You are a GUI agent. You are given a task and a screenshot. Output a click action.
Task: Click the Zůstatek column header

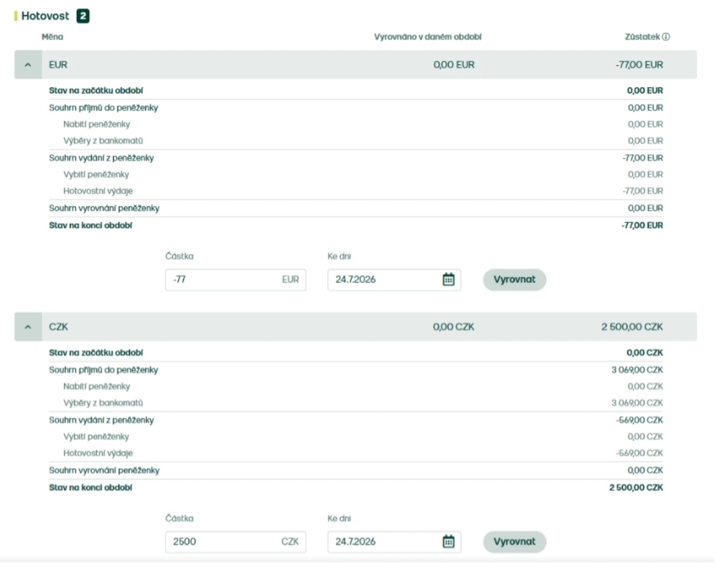[x=642, y=37]
